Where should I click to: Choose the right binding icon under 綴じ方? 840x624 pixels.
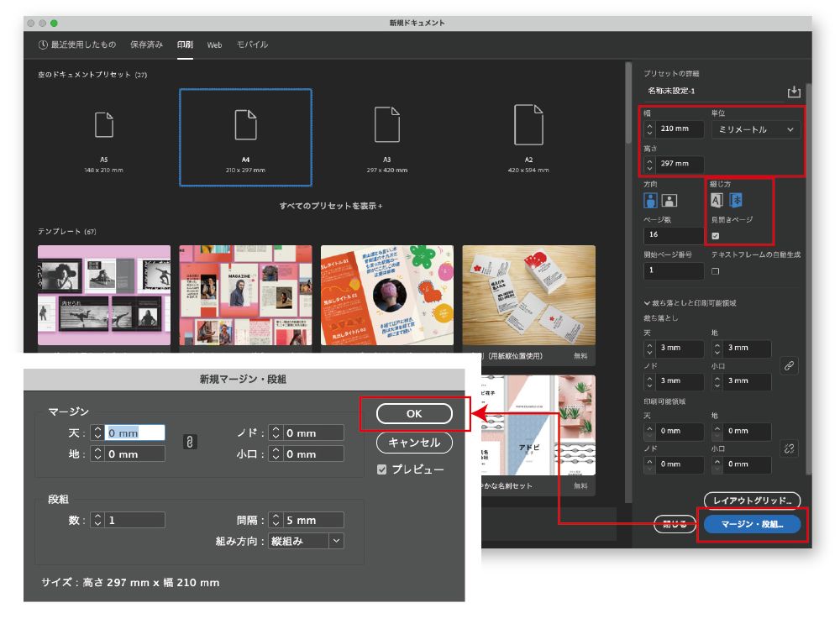736,200
